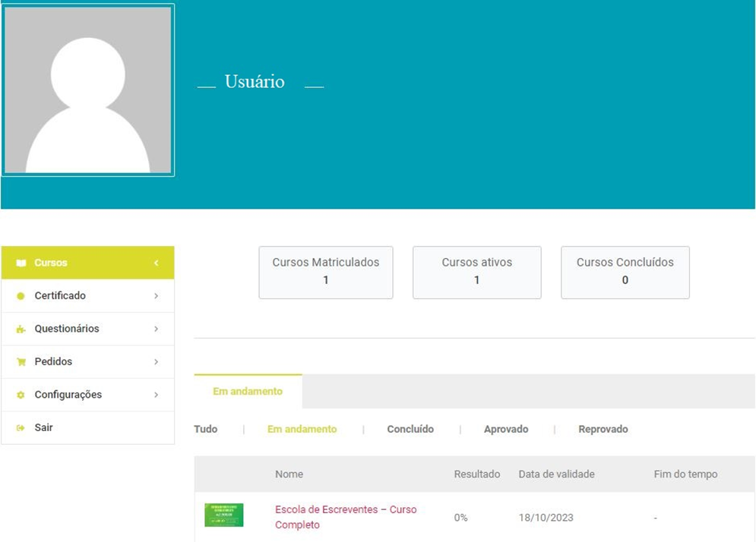Screen dimensions: 756x542
Task: Click the gear icon beside Configurações
Action: (21, 395)
